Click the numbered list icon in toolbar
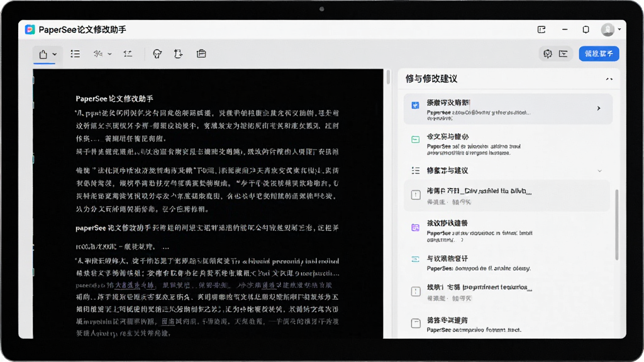Screen dimensions: 644x362 tap(128, 54)
